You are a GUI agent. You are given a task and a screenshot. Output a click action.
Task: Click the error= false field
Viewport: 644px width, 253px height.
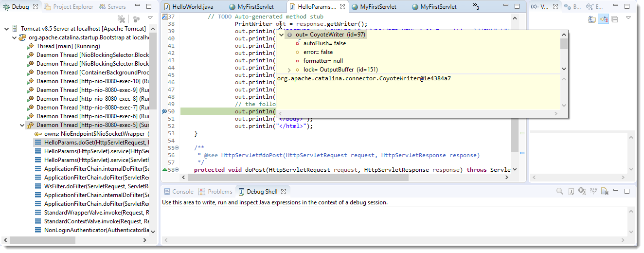pyautogui.click(x=314, y=52)
